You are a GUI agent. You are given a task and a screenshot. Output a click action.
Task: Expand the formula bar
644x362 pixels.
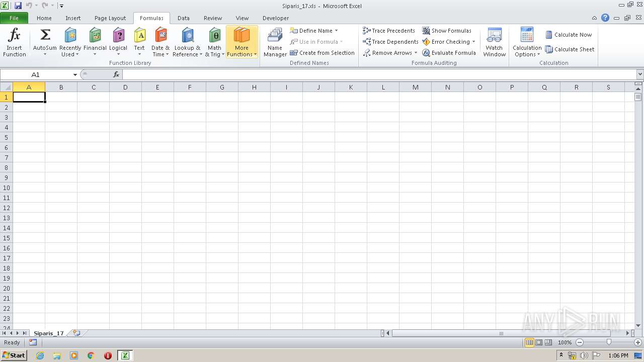[639, 74]
